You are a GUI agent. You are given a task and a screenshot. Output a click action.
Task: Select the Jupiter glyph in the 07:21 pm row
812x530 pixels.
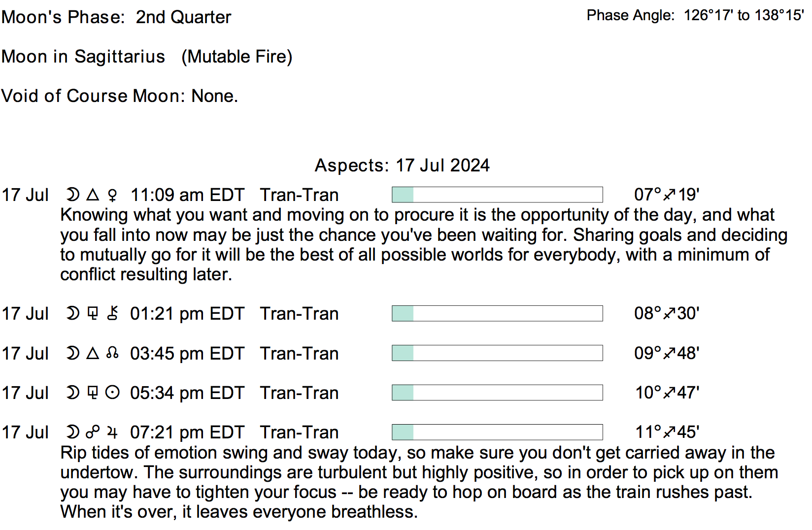click(x=112, y=432)
